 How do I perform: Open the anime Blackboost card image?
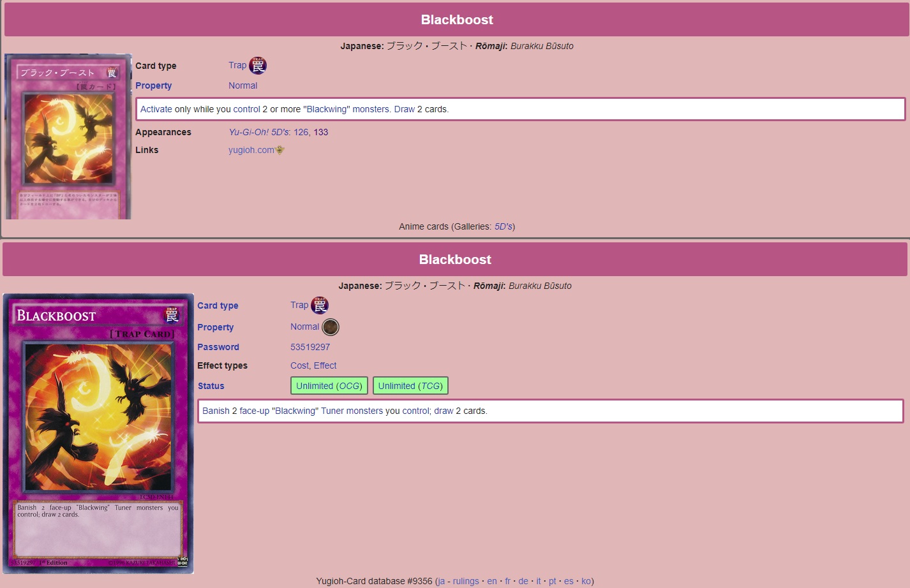tap(68, 136)
